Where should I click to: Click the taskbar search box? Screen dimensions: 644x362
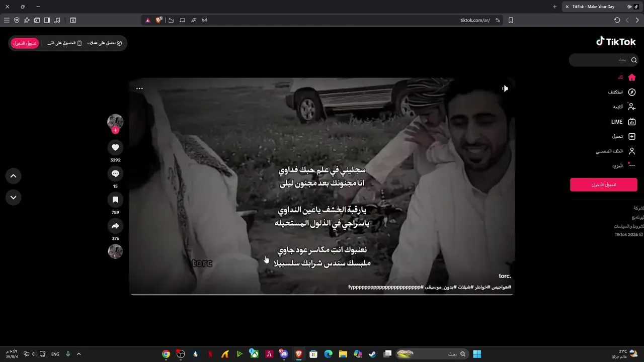coord(431,354)
